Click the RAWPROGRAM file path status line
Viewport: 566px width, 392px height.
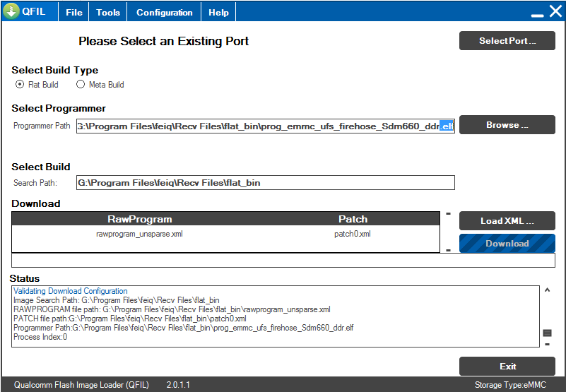pos(172,309)
